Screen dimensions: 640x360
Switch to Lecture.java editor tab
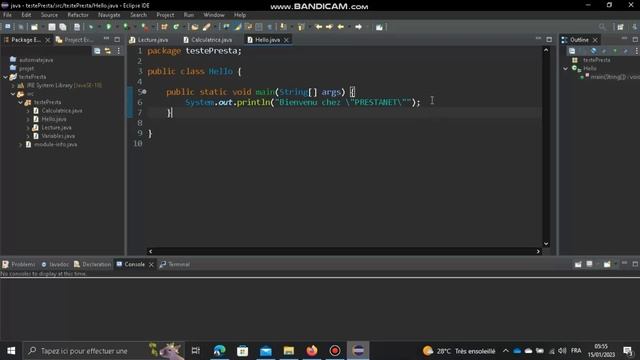[149, 40]
